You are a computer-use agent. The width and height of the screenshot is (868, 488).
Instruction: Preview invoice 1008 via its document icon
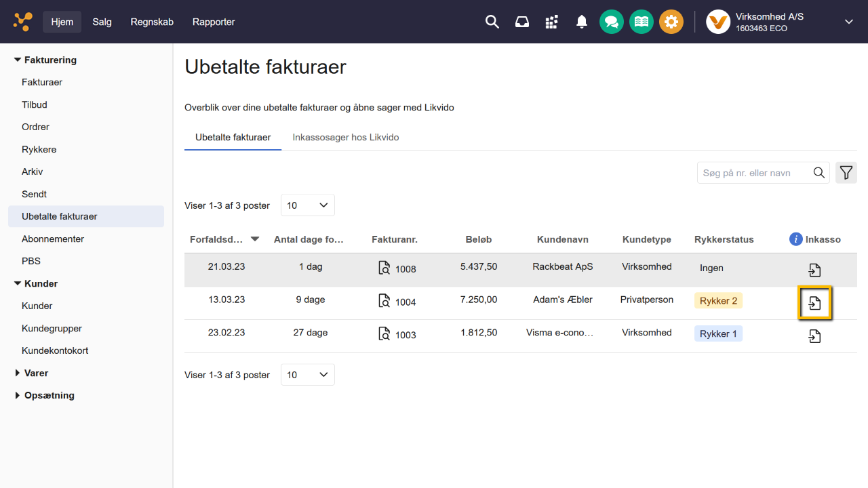(x=386, y=268)
